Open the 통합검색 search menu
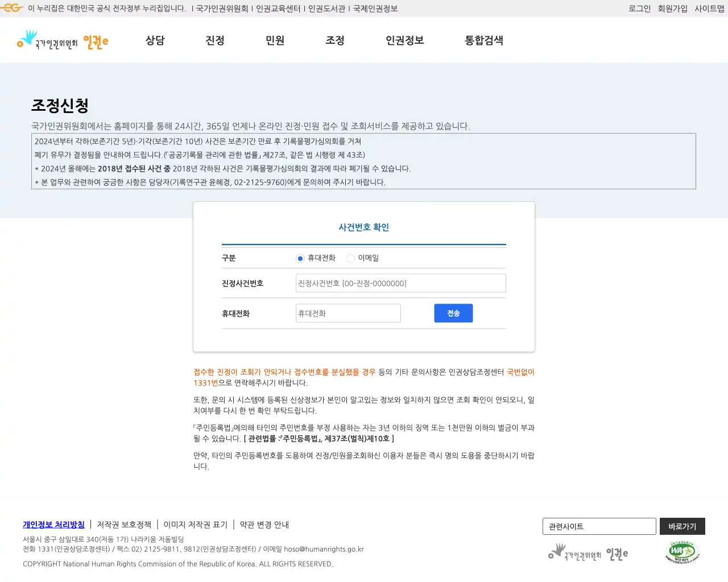 pyautogui.click(x=483, y=40)
